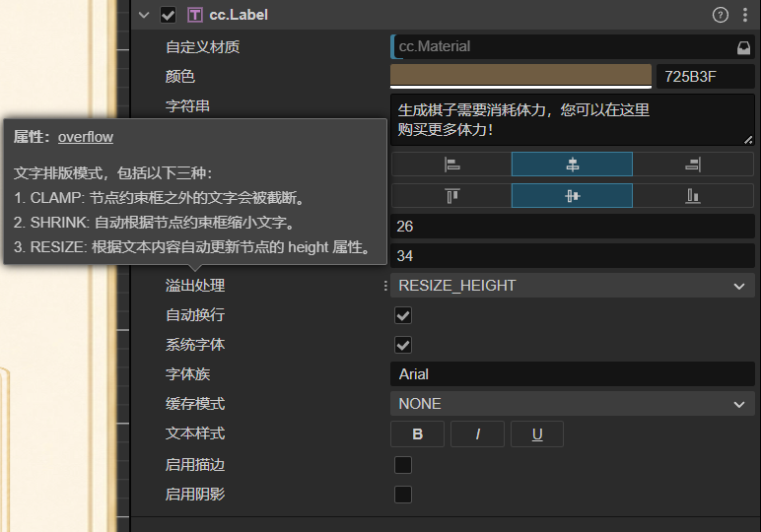The image size is (761, 532).
Task: Click the dots handle beside overflow field
Action: tap(385, 286)
